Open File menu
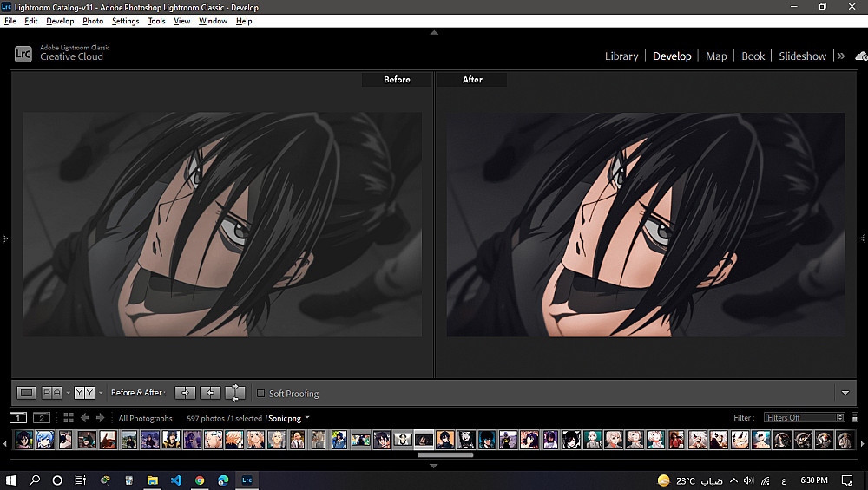868x490 pixels. tap(10, 21)
